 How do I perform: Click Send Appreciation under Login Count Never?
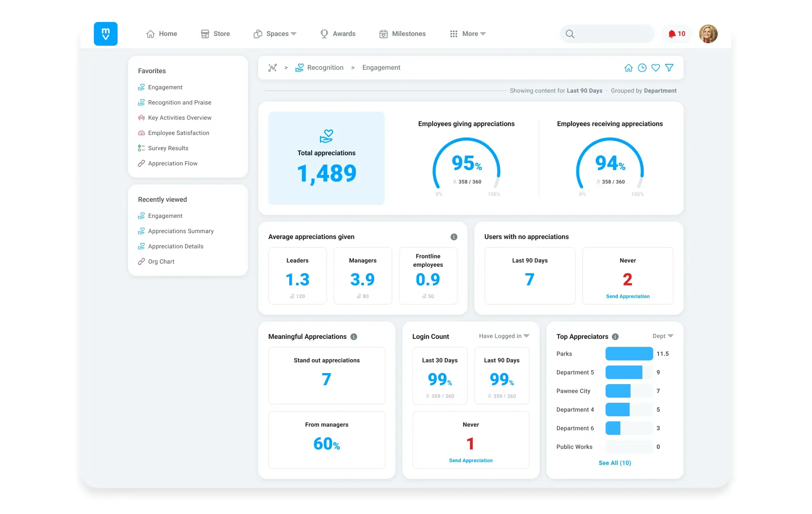pos(471,460)
